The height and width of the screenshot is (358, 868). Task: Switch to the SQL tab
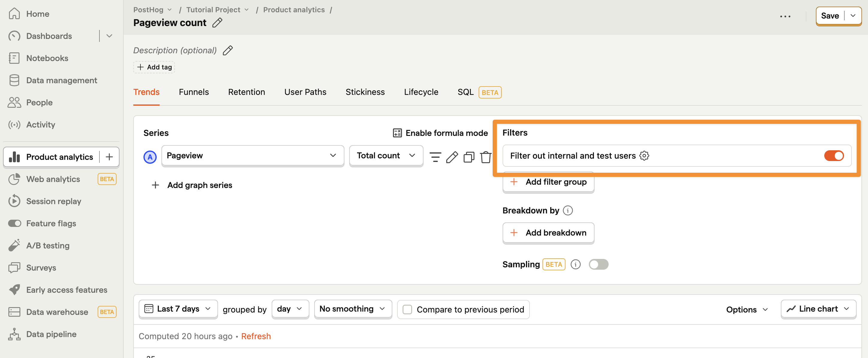pos(479,92)
